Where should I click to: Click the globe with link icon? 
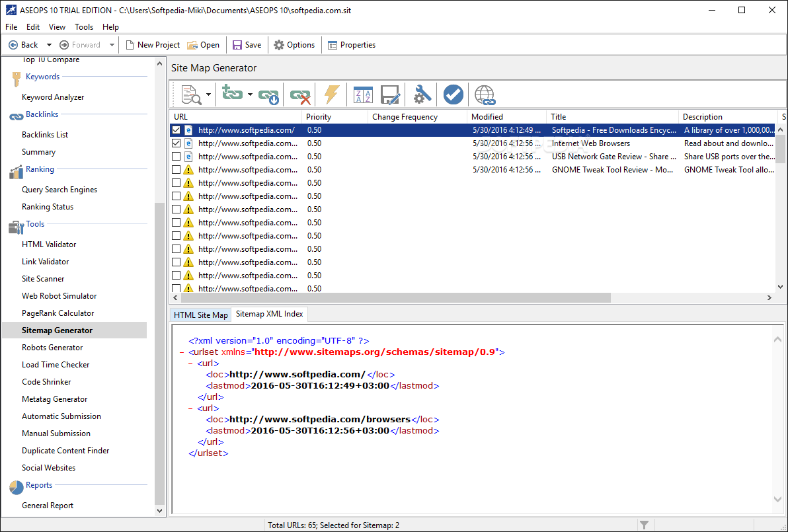point(485,95)
